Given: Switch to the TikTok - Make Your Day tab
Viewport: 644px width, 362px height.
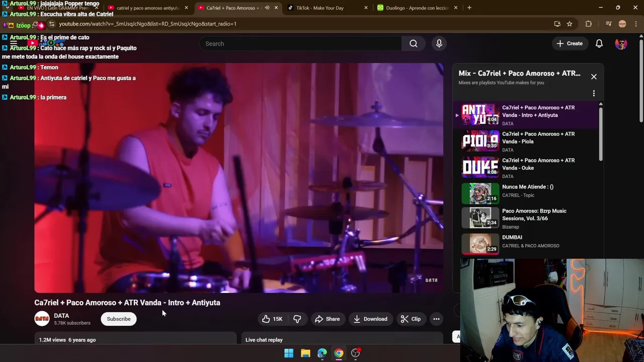Looking at the screenshot, I should [327, 8].
